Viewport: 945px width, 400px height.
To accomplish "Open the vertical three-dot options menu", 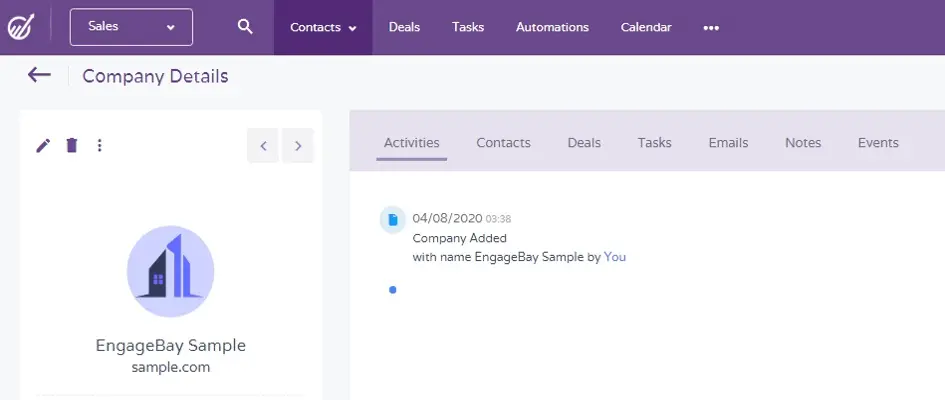I will [99, 145].
